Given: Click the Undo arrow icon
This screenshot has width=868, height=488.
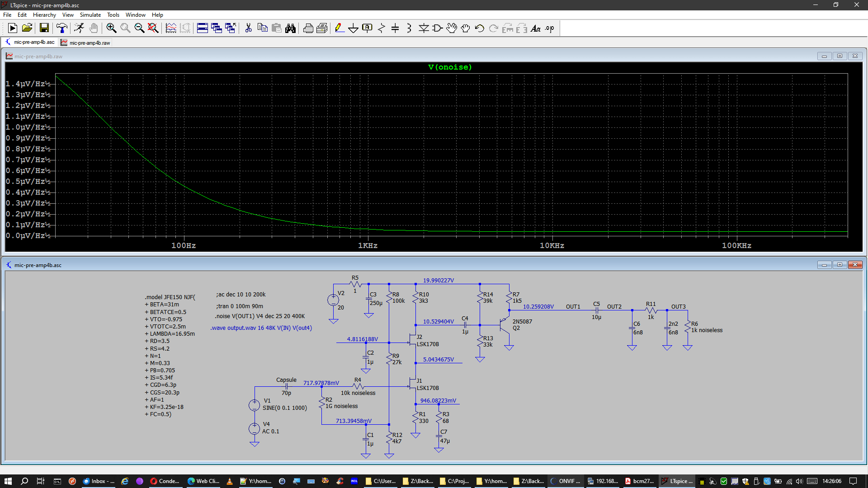Looking at the screenshot, I should [479, 28].
